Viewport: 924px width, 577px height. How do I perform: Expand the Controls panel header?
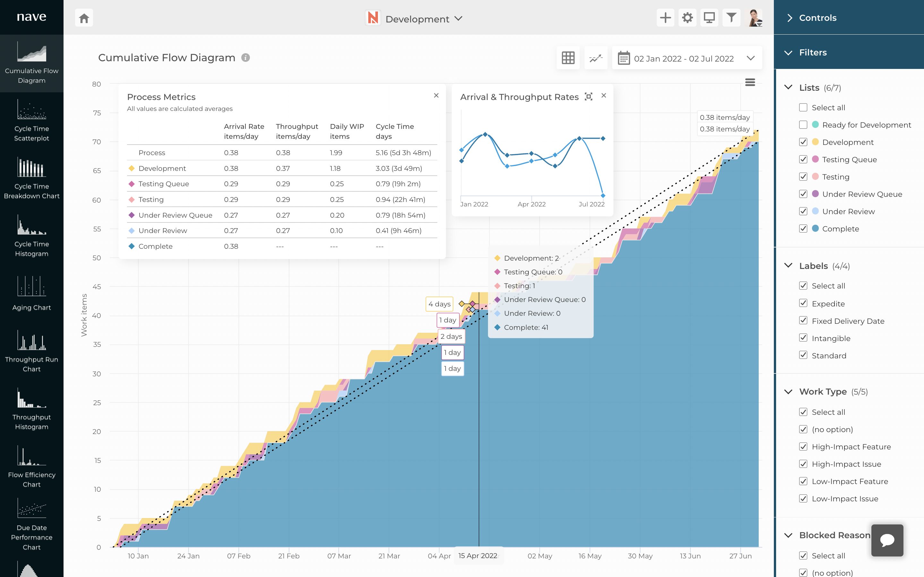tap(817, 18)
